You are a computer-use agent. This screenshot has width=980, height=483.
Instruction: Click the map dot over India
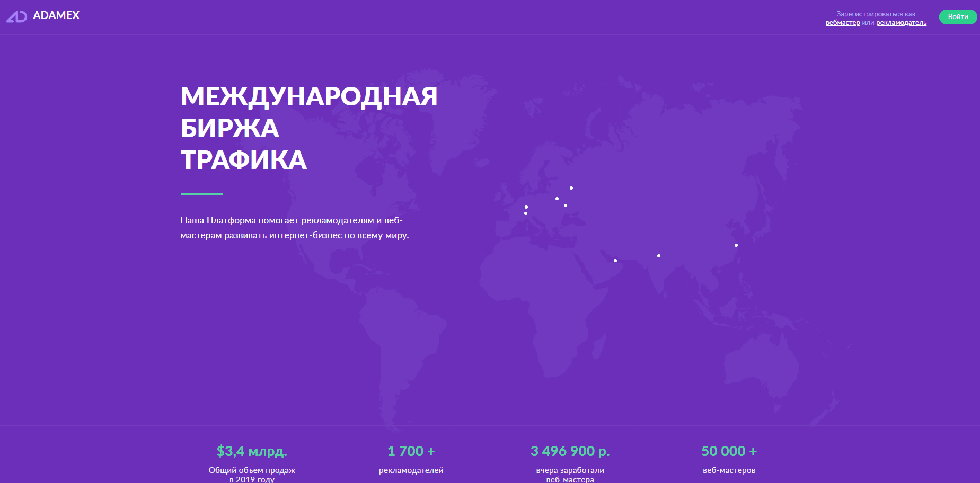(659, 256)
